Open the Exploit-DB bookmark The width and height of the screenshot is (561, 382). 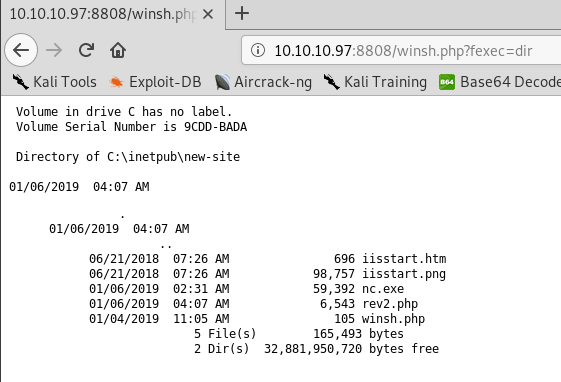click(155, 82)
